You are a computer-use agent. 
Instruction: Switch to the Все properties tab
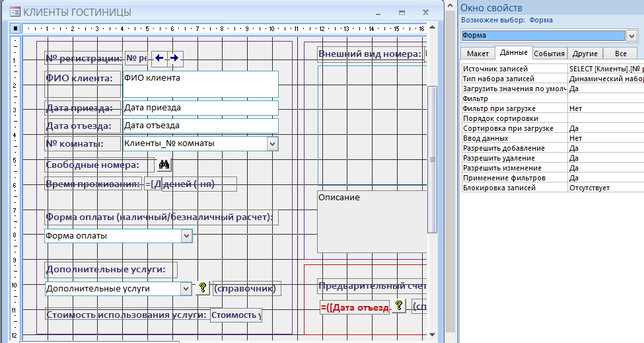click(620, 54)
